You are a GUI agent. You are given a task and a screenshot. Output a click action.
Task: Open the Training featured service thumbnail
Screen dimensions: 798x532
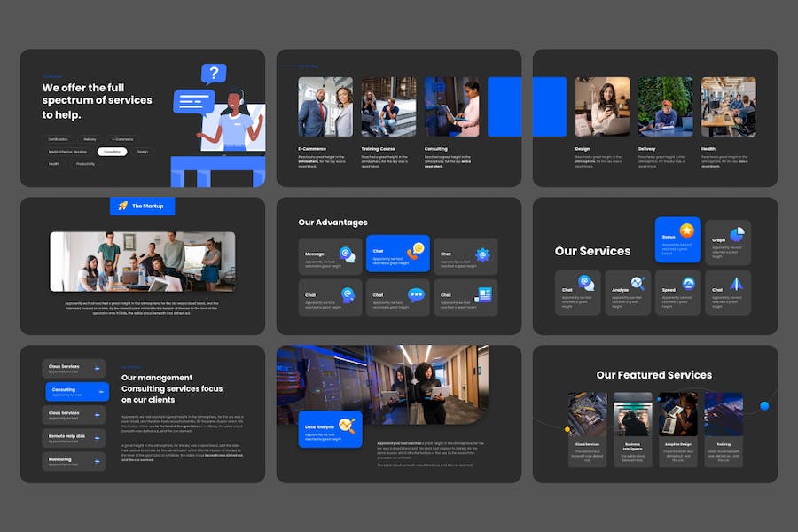724,415
